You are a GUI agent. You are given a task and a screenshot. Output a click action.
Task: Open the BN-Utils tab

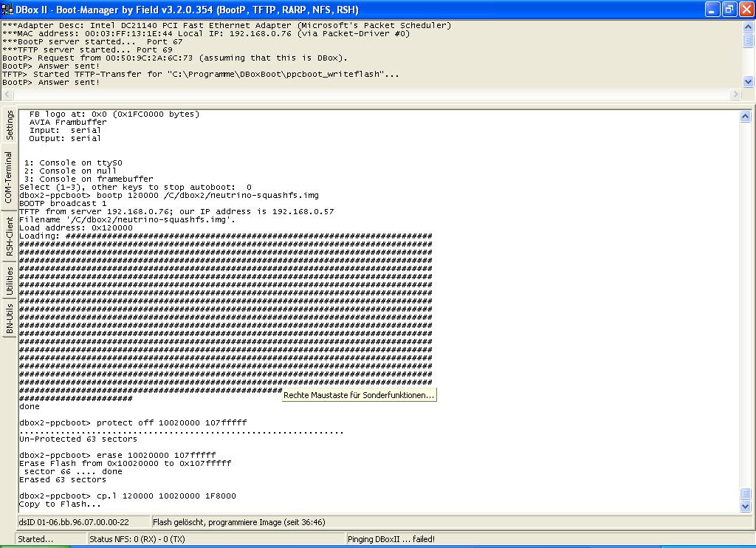pyautogui.click(x=9, y=318)
